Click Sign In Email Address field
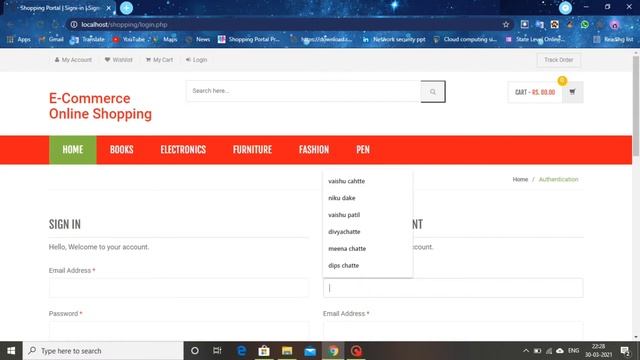The height and width of the screenshot is (360, 640). click(179, 288)
